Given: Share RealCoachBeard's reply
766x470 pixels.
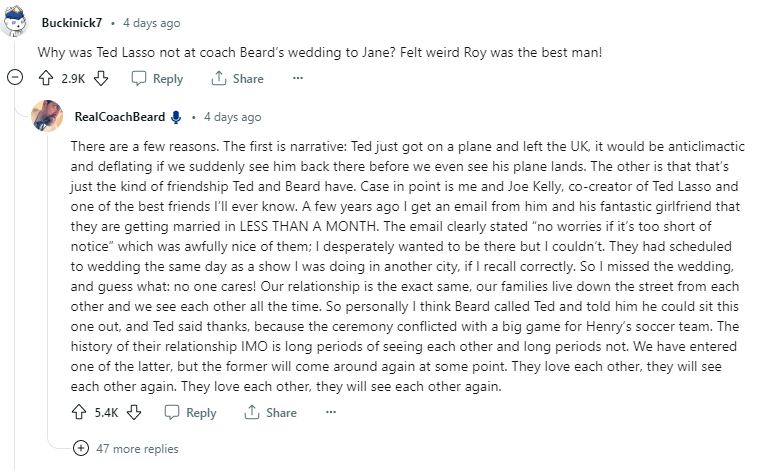Looking at the screenshot, I should point(271,413).
